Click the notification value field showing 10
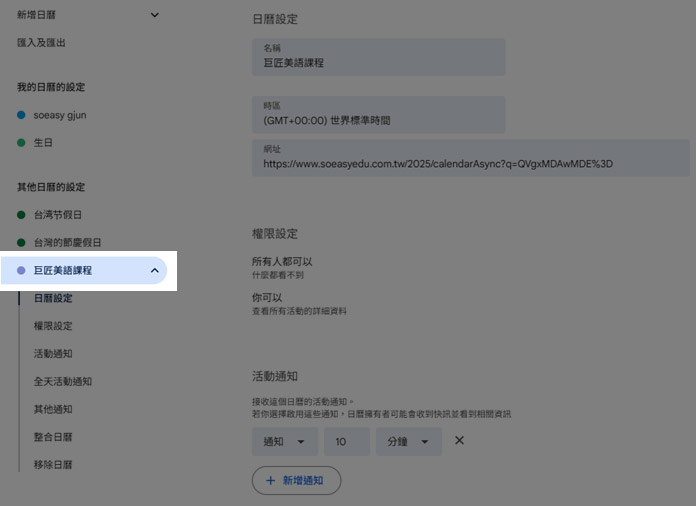 (346, 442)
